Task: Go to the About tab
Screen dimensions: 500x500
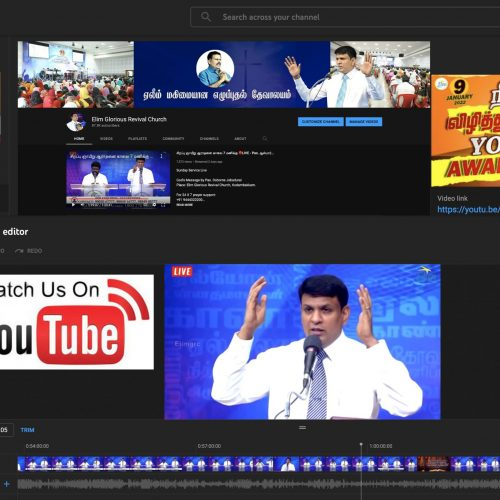Action: (240, 138)
